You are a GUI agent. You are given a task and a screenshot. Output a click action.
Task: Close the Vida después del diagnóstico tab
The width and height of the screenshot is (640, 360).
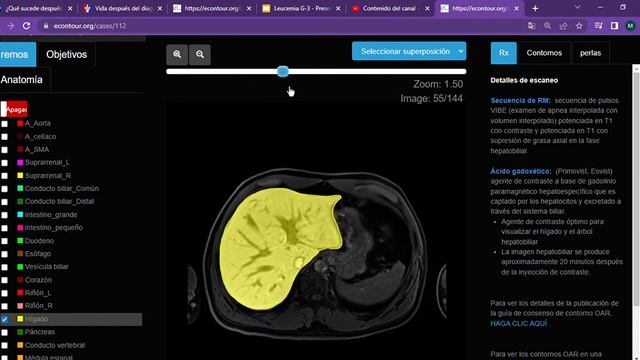click(x=160, y=8)
